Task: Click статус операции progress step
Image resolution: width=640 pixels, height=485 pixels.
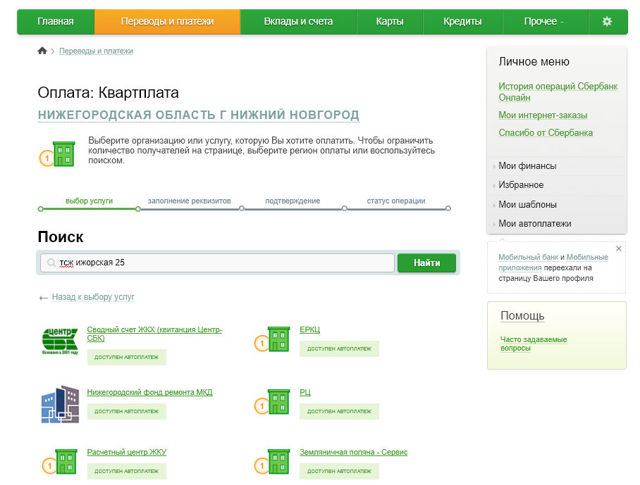Action: 396,201
